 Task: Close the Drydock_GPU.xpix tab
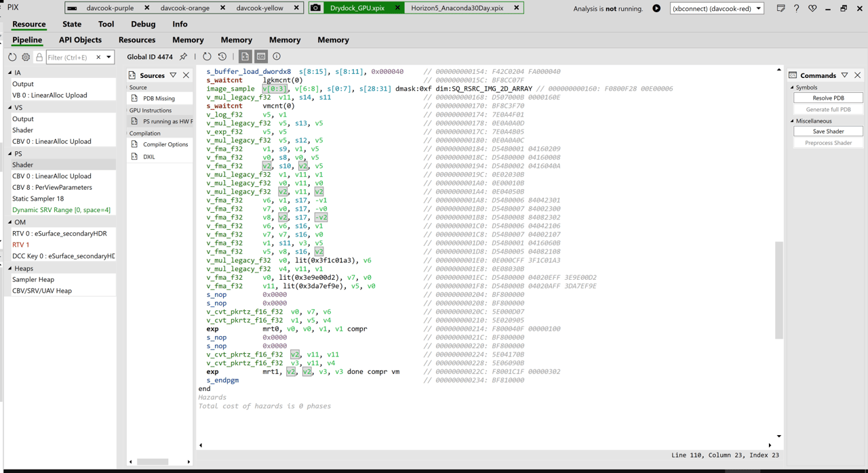coord(397,8)
